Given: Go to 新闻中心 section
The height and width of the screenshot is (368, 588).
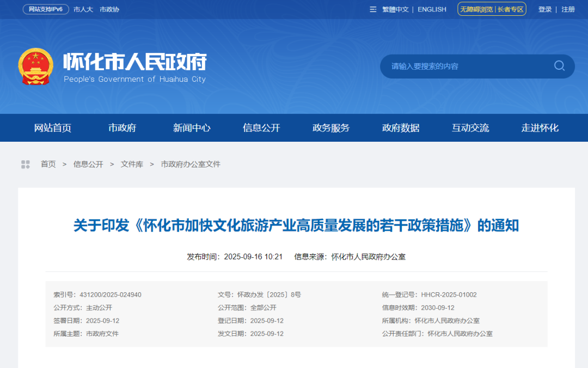Looking at the screenshot, I should [x=192, y=128].
